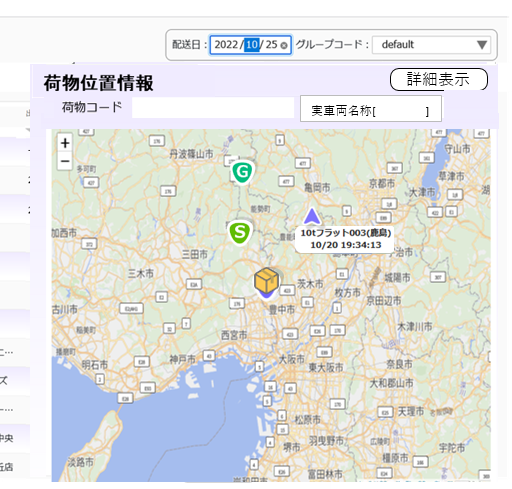The image size is (512, 489).
Task: Click the day 25 in date field
Action: click(271, 45)
